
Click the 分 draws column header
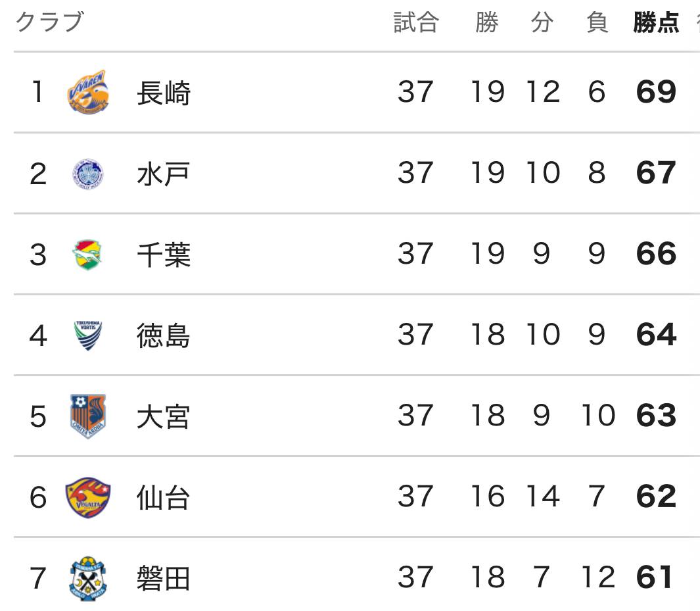(542, 23)
